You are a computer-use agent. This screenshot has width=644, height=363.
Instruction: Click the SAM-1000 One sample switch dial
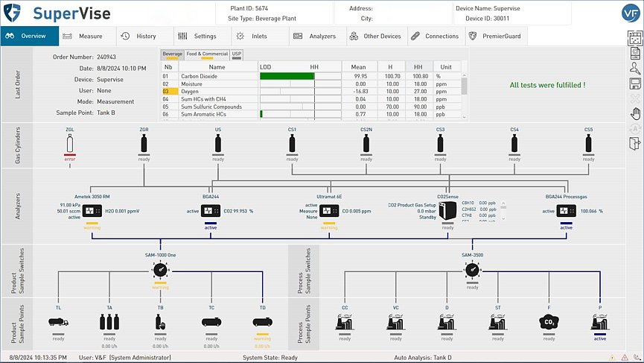tap(161, 271)
